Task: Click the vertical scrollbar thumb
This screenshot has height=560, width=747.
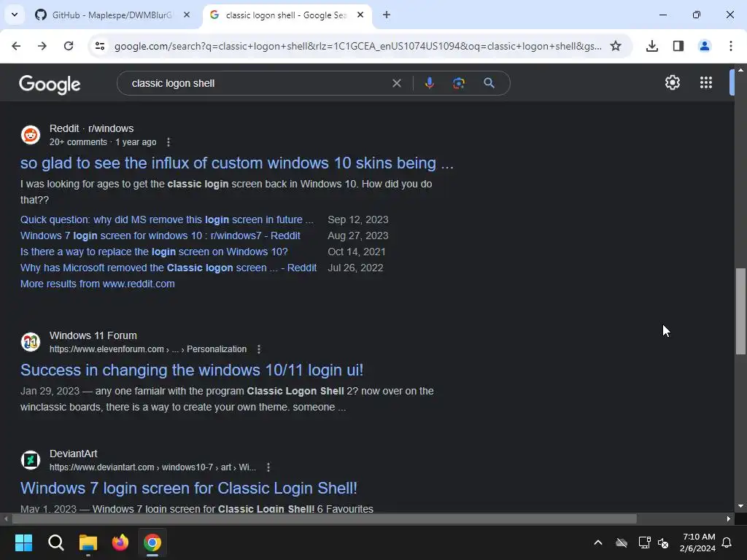Action: (x=740, y=311)
